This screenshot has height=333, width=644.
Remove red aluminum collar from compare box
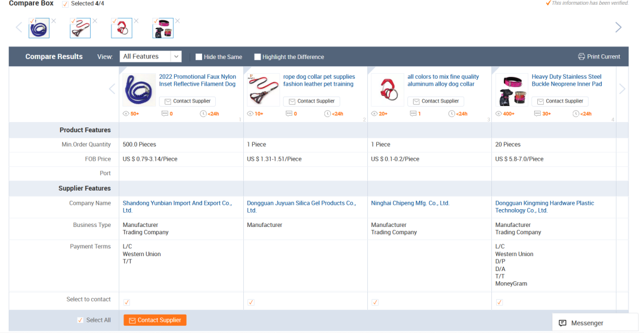tap(137, 21)
